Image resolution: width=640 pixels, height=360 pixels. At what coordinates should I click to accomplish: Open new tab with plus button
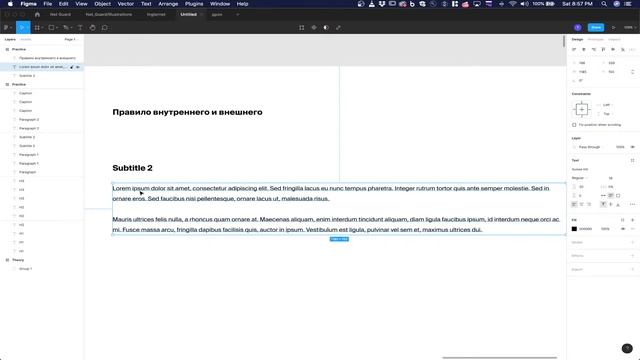(238, 14)
